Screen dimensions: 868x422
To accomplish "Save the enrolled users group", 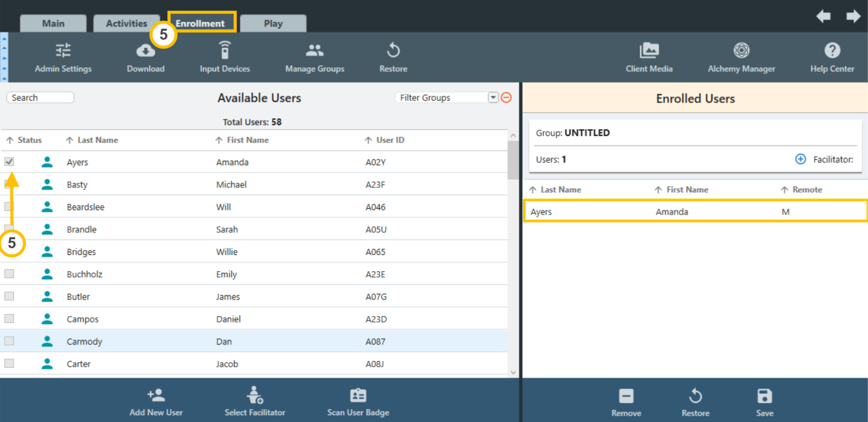I will pos(764,402).
